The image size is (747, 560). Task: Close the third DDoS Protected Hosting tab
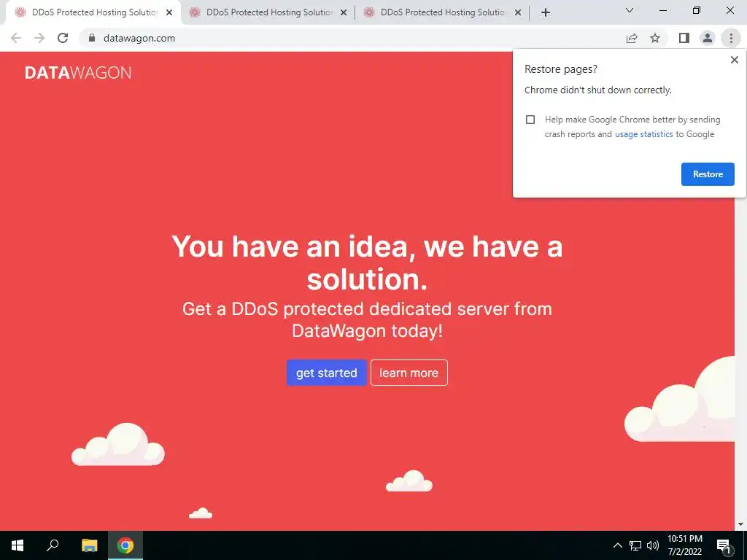[518, 13]
